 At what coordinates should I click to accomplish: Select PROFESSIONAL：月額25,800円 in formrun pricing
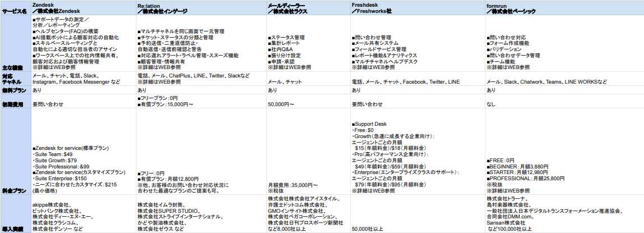[526, 179]
